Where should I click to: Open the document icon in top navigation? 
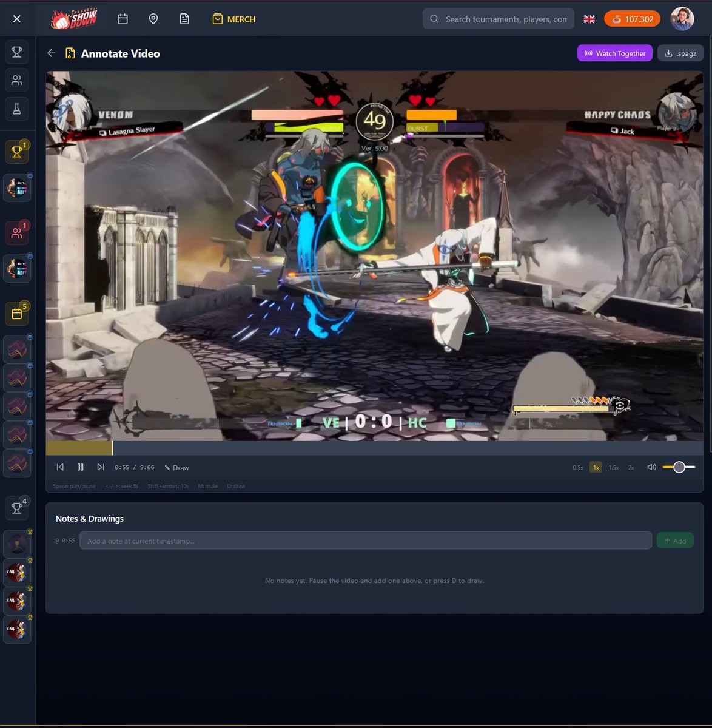[184, 19]
